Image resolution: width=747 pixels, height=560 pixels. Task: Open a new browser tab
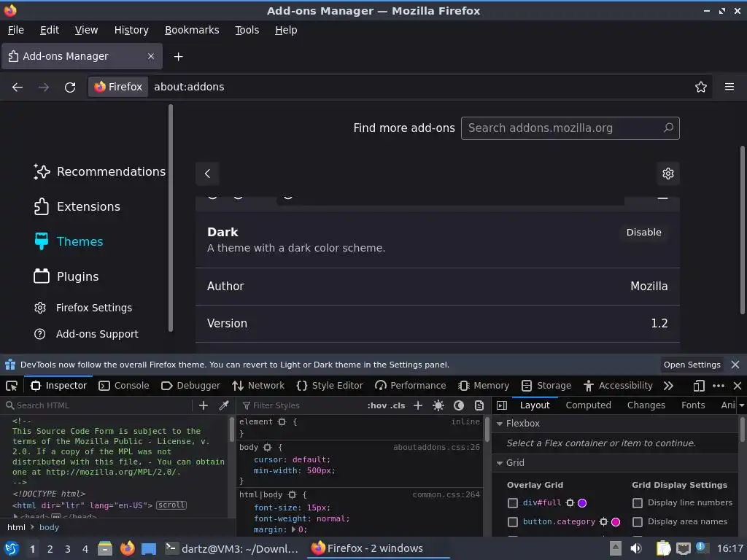[178, 57]
